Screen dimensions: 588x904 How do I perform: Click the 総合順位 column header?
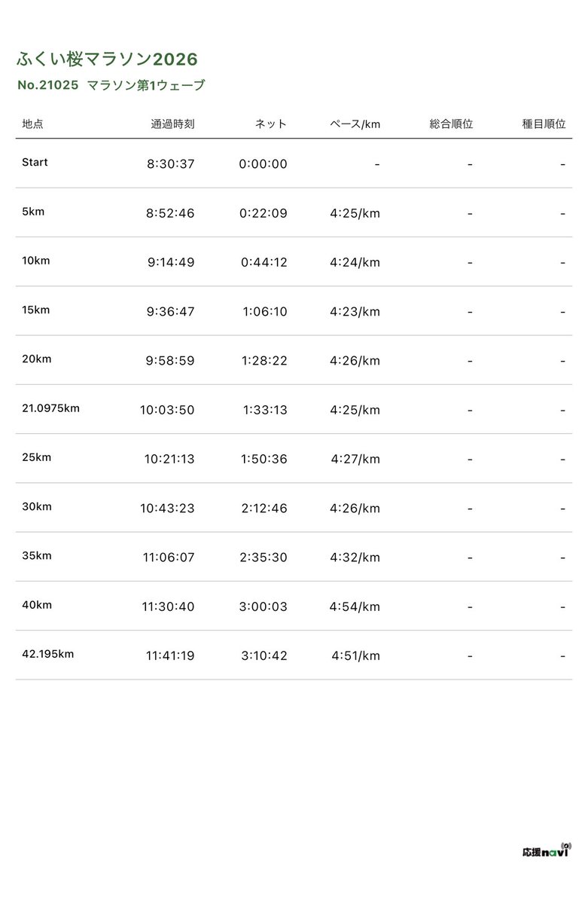coord(451,124)
